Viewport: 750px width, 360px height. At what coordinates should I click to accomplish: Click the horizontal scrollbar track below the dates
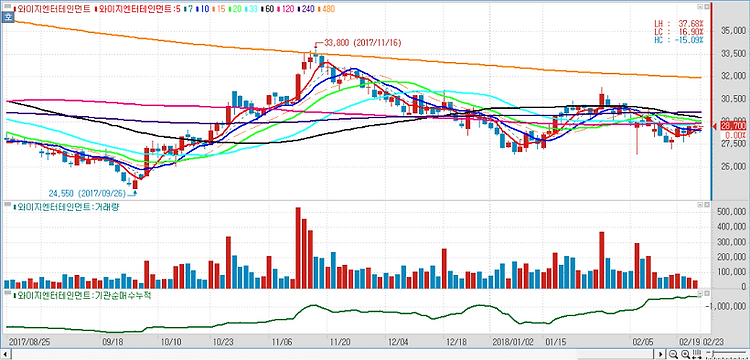click(332, 354)
